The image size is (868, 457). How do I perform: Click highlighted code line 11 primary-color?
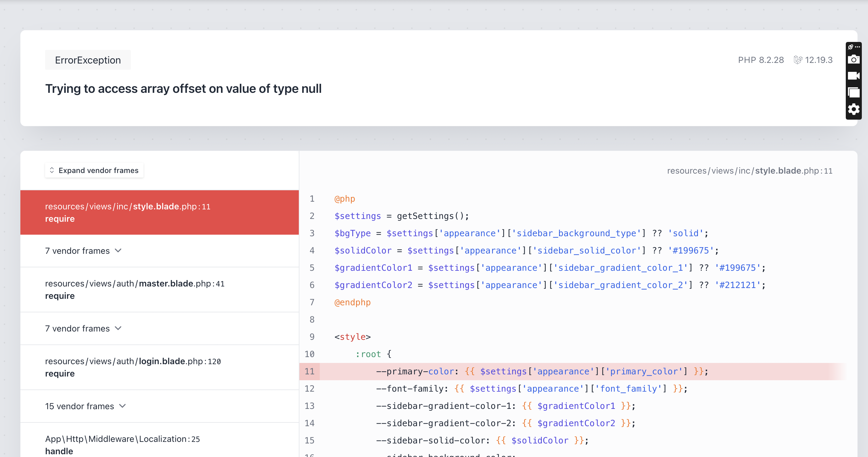point(542,372)
